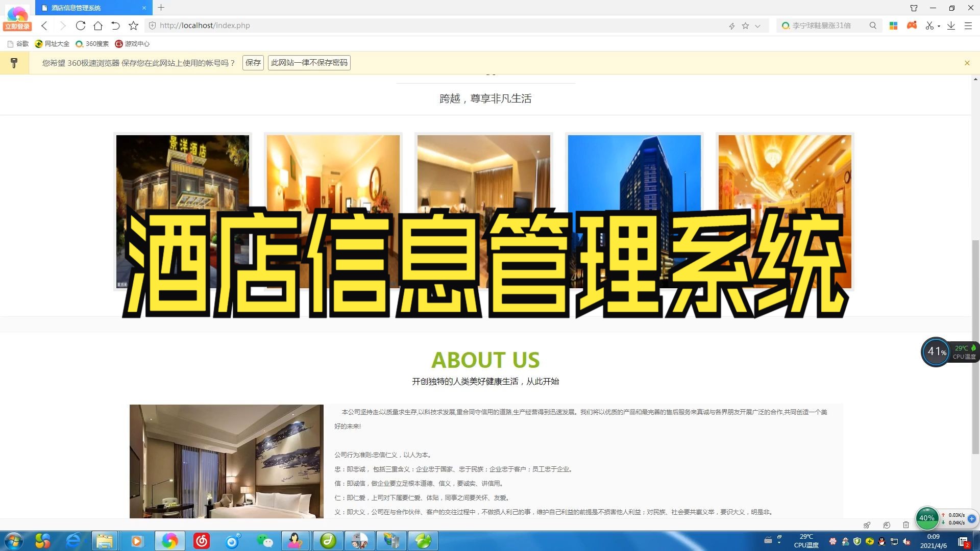Screen dimensions: 980x551
Task: Open the 谷歌 bookmark
Action: (x=18, y=44)
